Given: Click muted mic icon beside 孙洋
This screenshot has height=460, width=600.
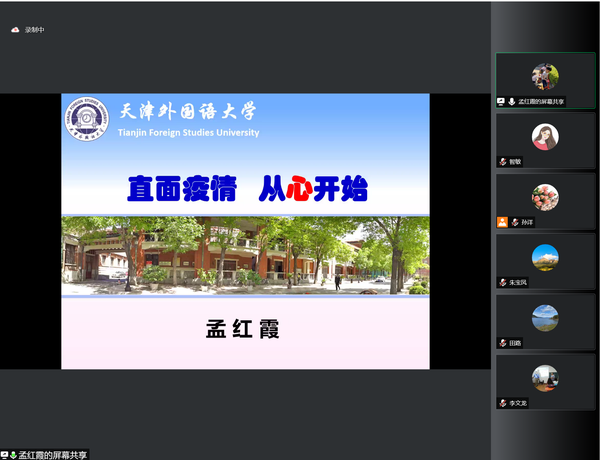Looking at the screenshot, I should [514, 222].
